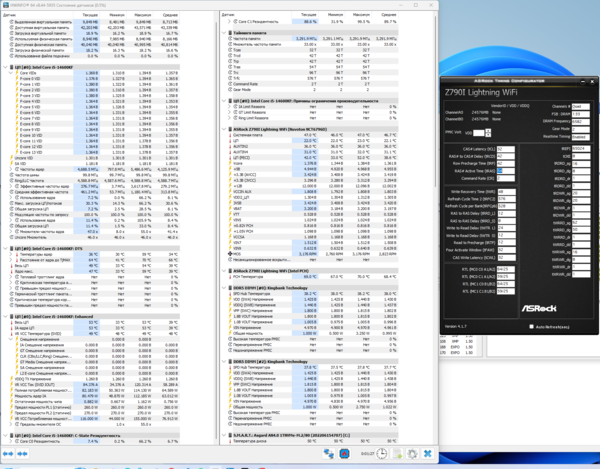This screenshot has width=600, height=469.
Task: Minimize the ASRock Timing Configurator window
Action: [583, 81]
